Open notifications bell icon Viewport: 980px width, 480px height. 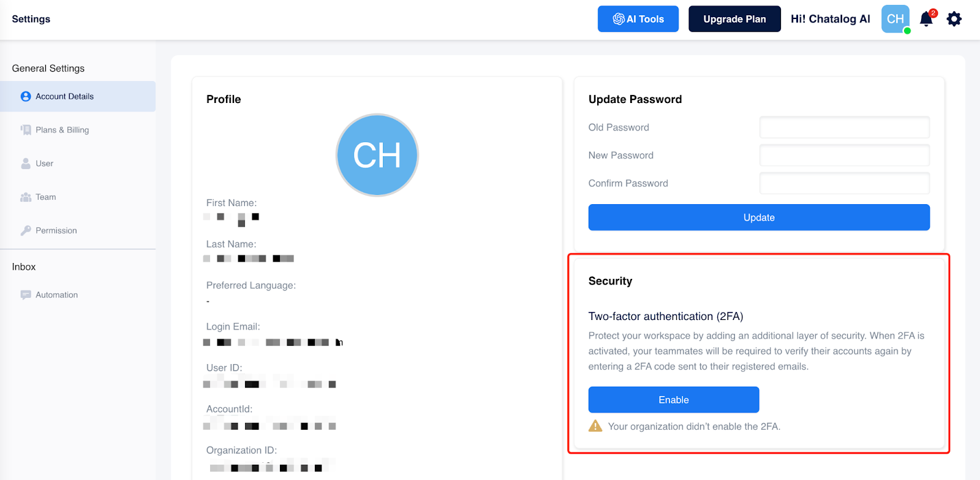tap(926, 19)
